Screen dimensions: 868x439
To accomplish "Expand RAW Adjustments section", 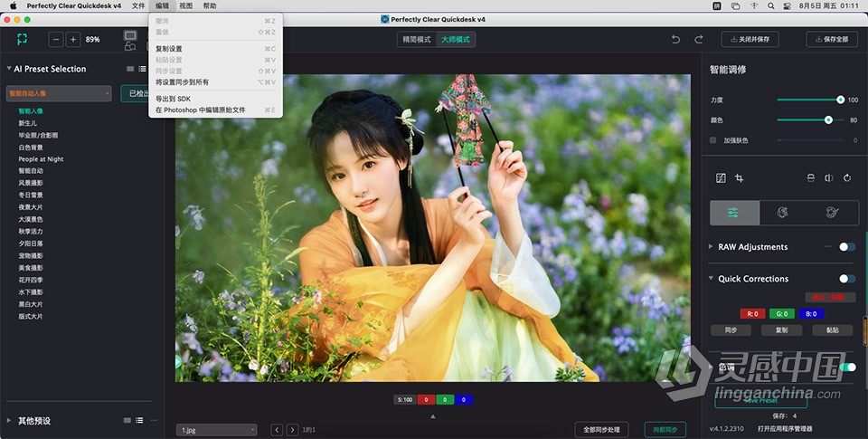I will [711, 247].
